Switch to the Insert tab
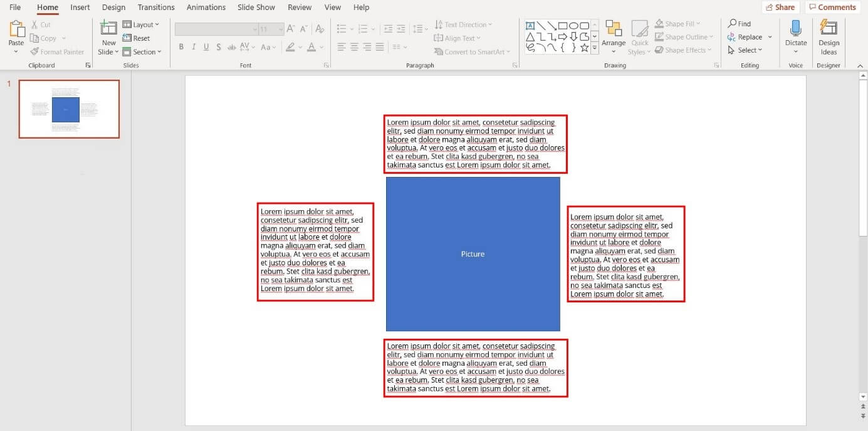 [80, 8]
